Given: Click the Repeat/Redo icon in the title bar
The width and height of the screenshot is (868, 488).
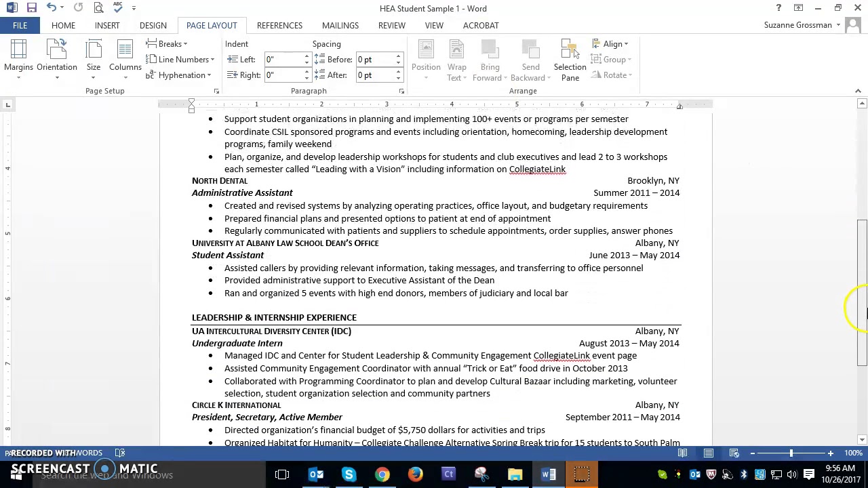Looking at the screenshot, I should coord(79,8).
